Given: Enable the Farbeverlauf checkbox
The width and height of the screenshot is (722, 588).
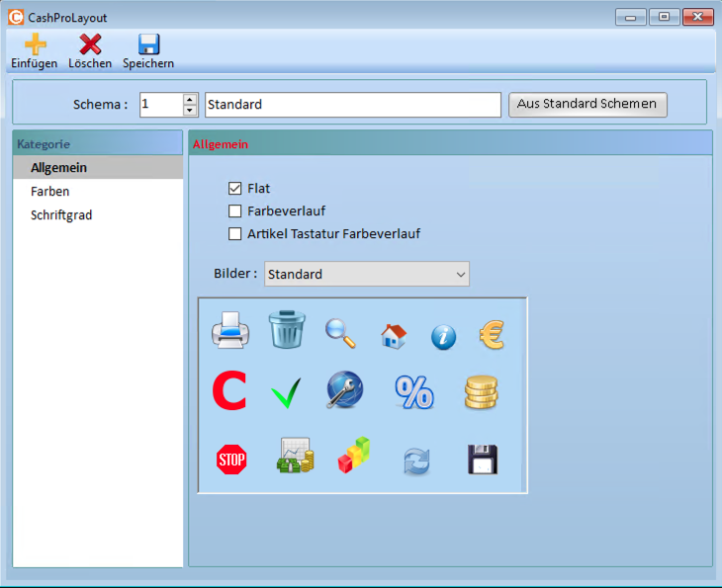Looking at the screenshot, I should tap(235, 210).
